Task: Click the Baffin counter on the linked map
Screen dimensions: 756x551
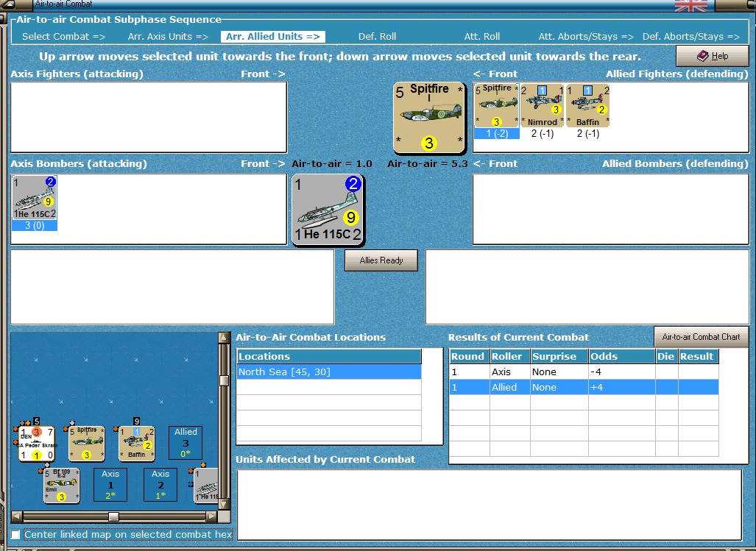Action: pos(137,444)
